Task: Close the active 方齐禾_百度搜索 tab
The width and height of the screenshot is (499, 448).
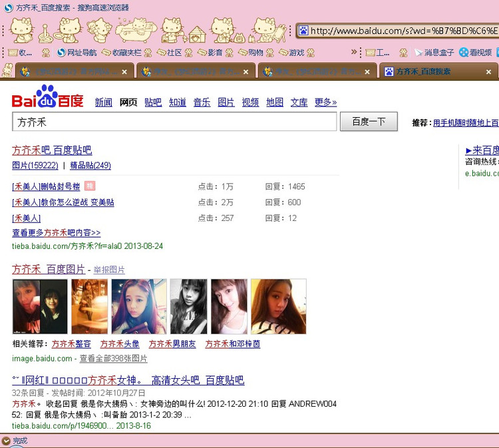Action: (488, 72)
